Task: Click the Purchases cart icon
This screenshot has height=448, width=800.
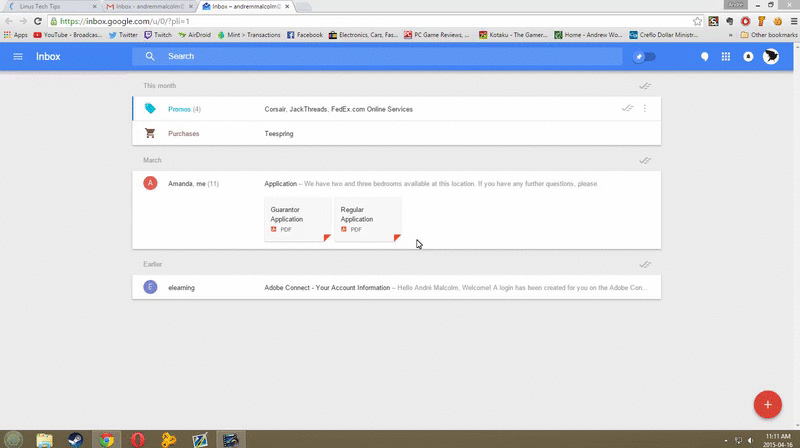Action: pos(149,133)
